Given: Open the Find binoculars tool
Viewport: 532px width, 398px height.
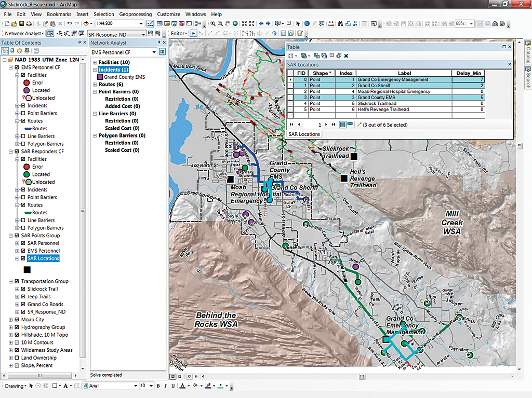Looking at the screenshot, I should (x=340, y=24).
